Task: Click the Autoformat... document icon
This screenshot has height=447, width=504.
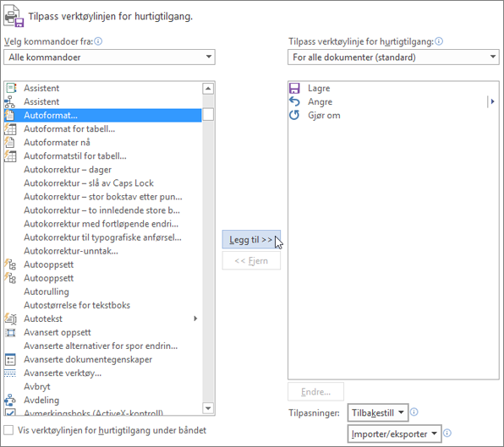Action: click(x=10, y=115)
